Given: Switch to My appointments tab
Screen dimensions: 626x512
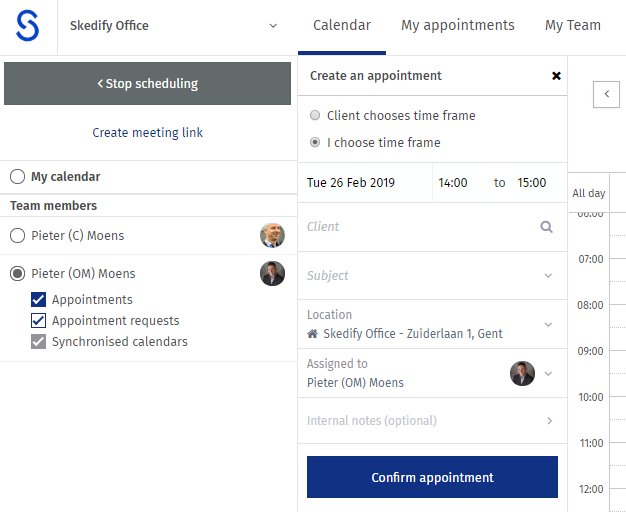Looking at the screenshot, I should (458, 26).
